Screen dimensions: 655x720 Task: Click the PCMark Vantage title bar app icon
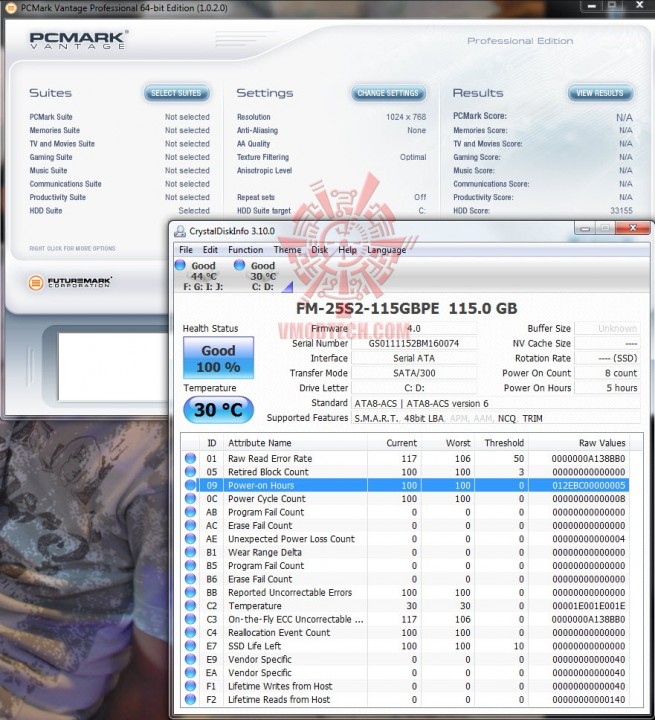[10, 8]
